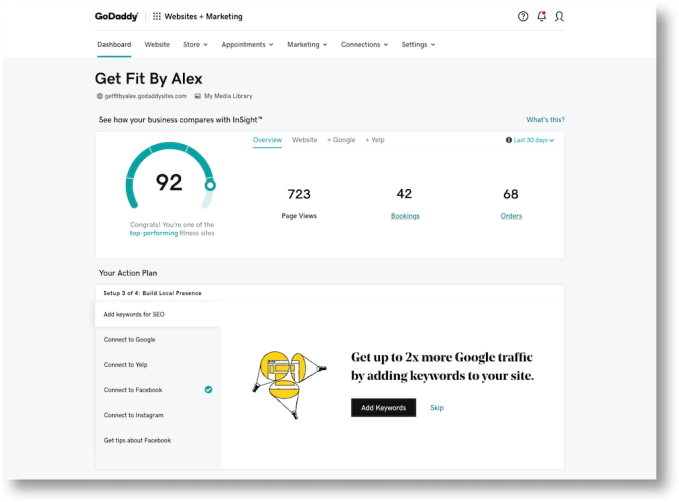Click the globe icon beside site URL
This screenshot has width=679, height=502.
pos(99,96)
